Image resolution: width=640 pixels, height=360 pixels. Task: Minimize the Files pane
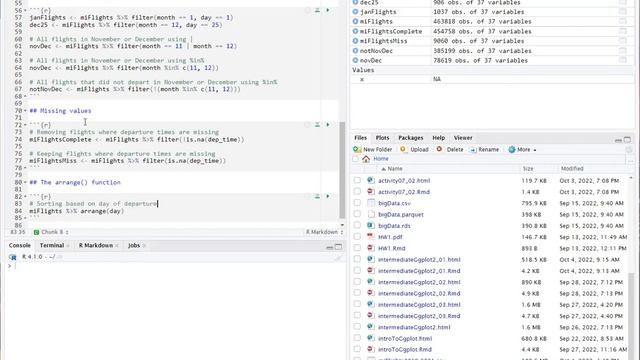618,140
